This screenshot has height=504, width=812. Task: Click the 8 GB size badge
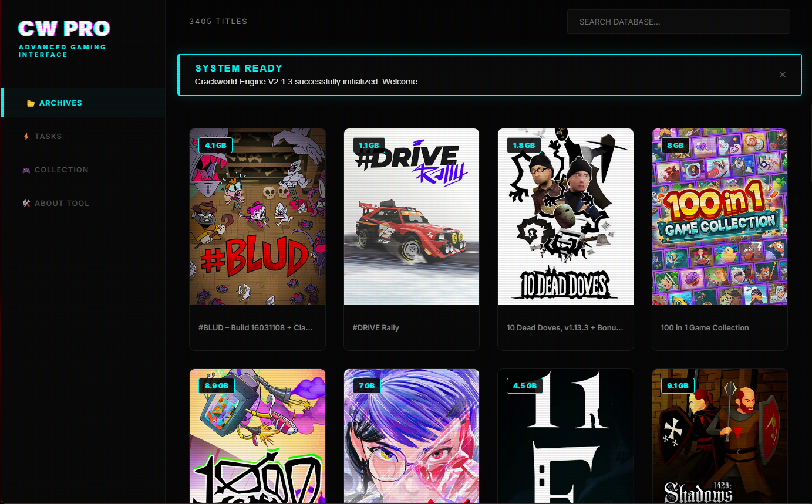[x=675, y=145]
